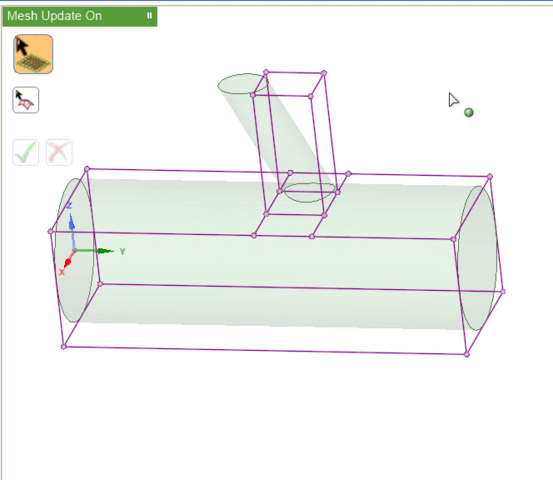553x480 pixels.
Task: Pick the top-left vertex of the main block
Action: (87, 169)
